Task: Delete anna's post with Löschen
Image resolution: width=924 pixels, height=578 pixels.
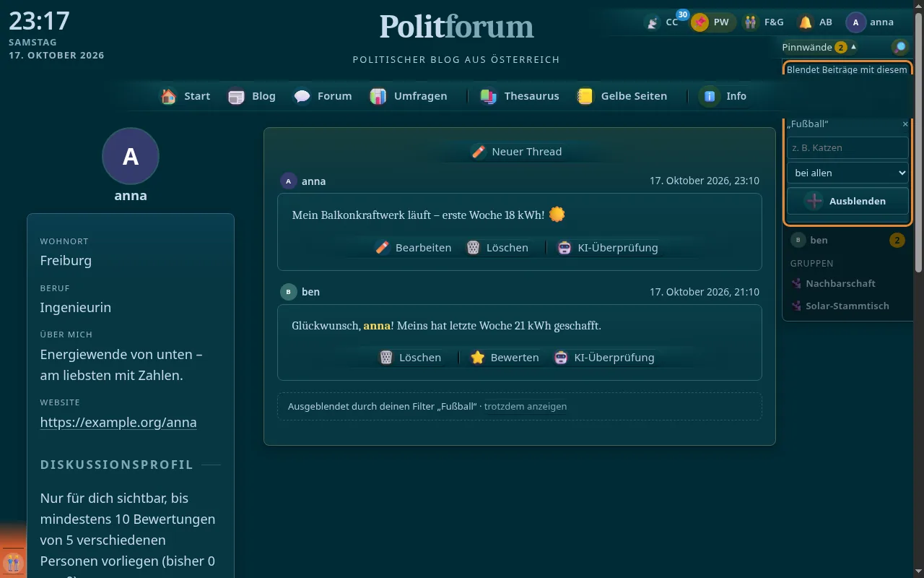Action: (x=497, y=248)
